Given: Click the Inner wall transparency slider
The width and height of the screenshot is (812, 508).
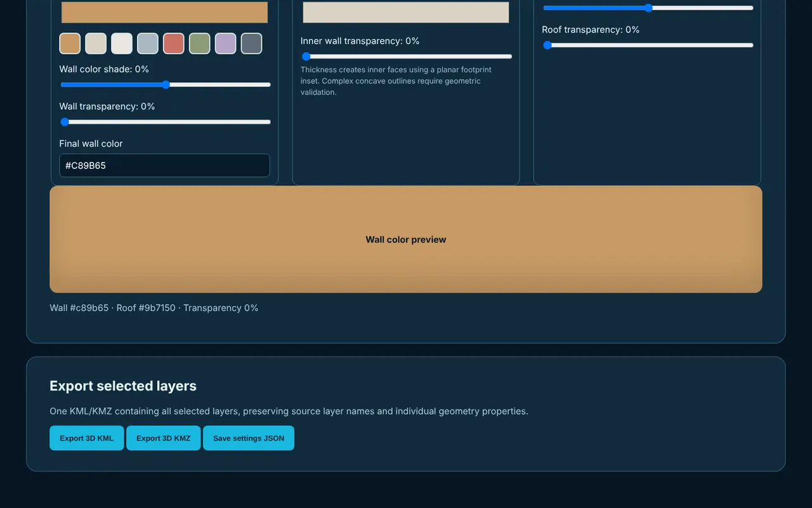Looking at the screenshot, I should (x=407, y=57).
